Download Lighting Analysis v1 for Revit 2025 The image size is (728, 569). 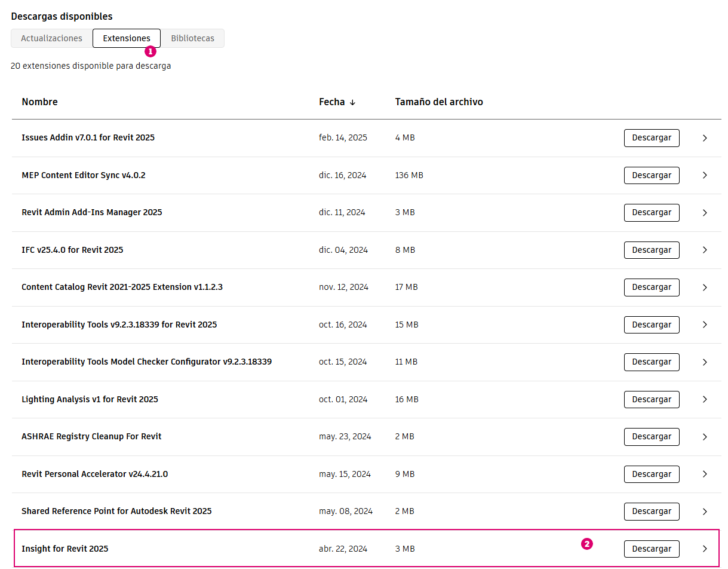tap(652, 399)
